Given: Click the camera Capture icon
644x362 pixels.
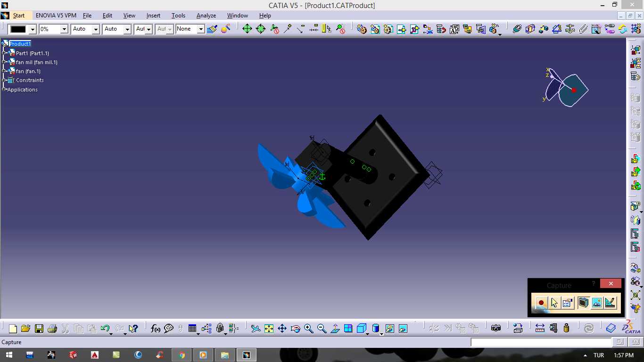Looking at the screenshot, I should (x=495, y=329).
